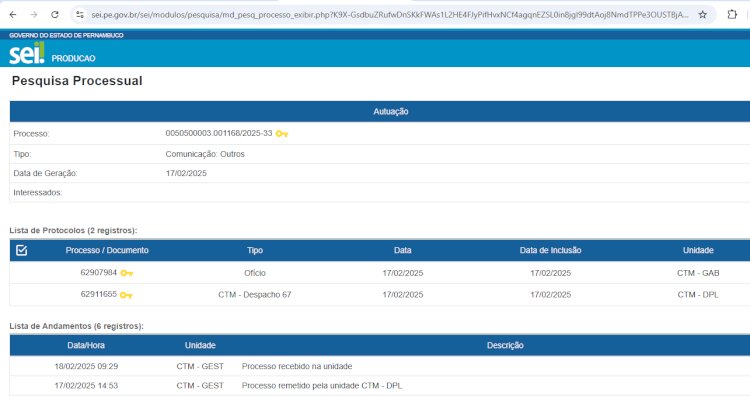
Task: Click the Data/Hora column header
Action: 86,345
